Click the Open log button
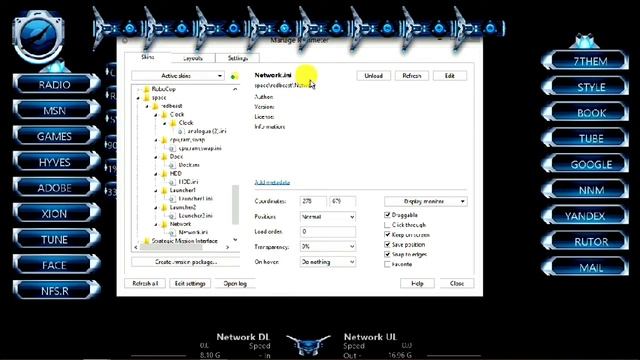 click(235, 283)
